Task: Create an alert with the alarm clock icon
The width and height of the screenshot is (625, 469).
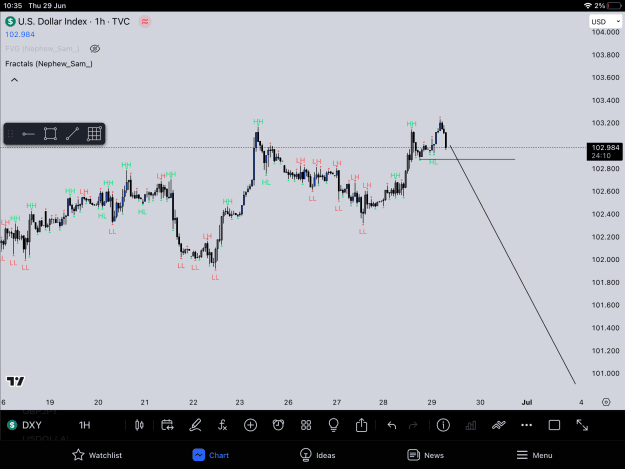Action: 278,425
